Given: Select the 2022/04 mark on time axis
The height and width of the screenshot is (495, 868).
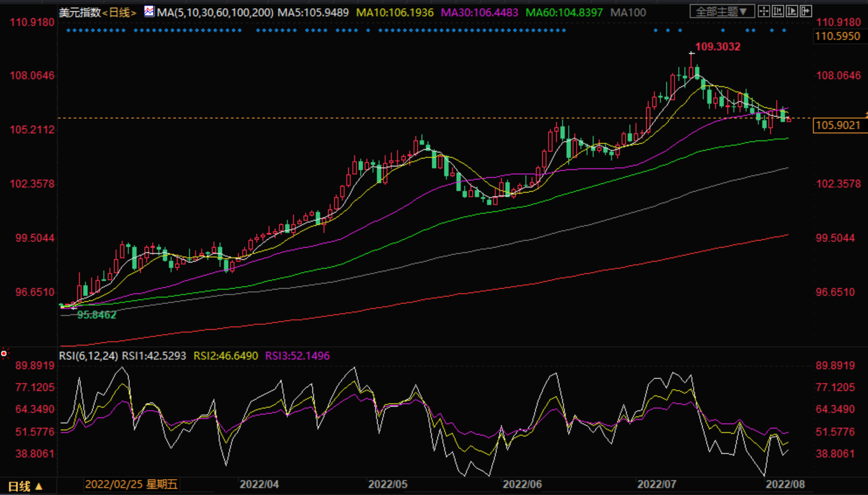Looking at the screenshot, I should [259, 485].
